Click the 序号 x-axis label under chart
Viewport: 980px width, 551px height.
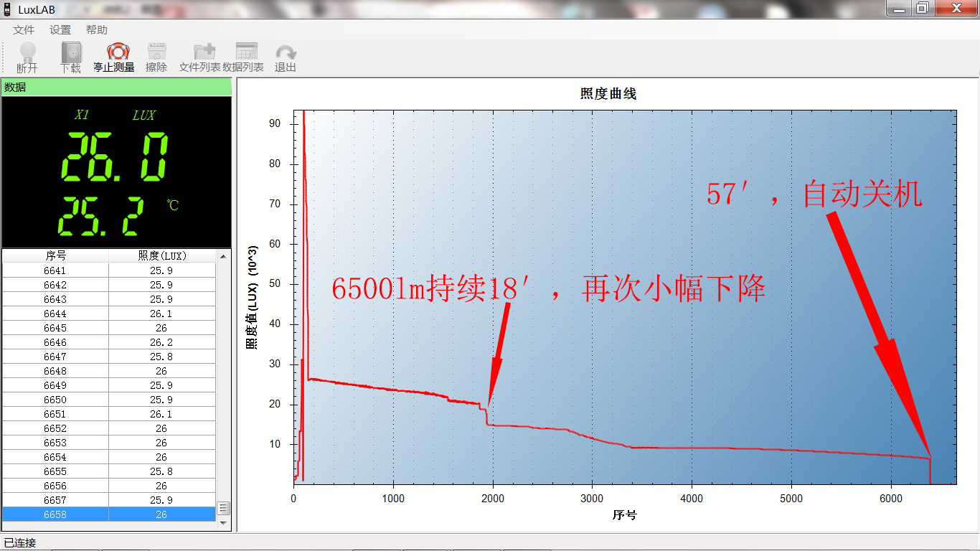click(624, 514)
